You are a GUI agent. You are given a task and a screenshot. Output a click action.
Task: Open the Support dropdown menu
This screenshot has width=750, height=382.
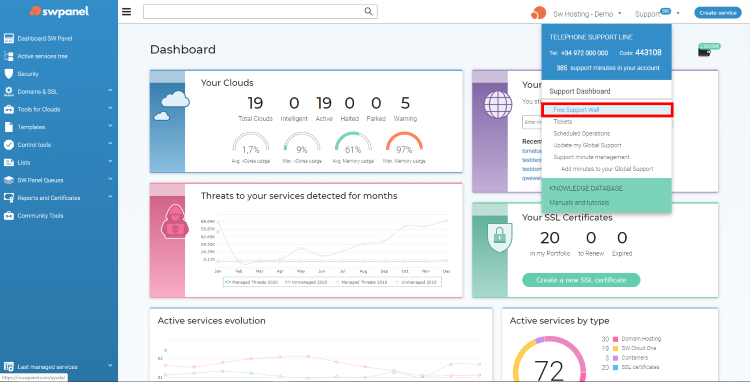pos(657,14)
